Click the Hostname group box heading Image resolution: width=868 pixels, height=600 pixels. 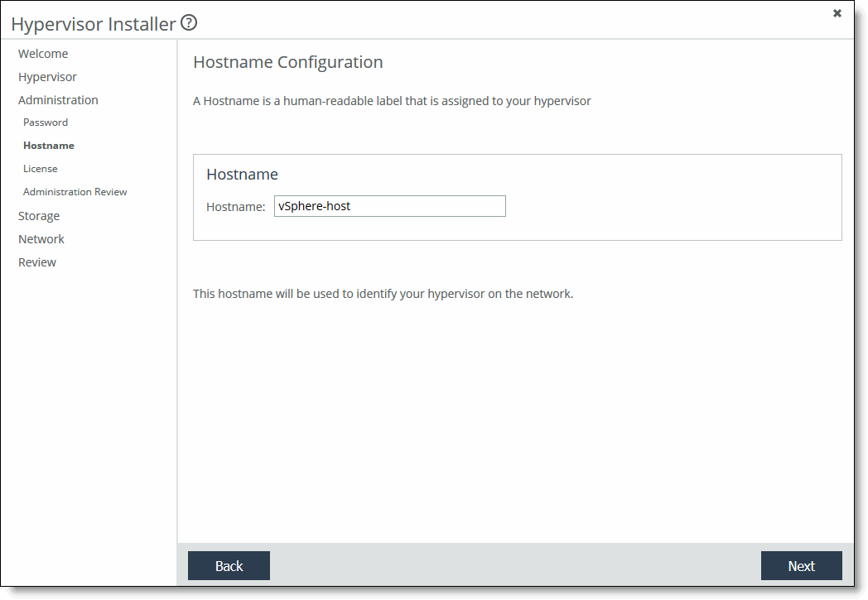[x=242, y=175]
